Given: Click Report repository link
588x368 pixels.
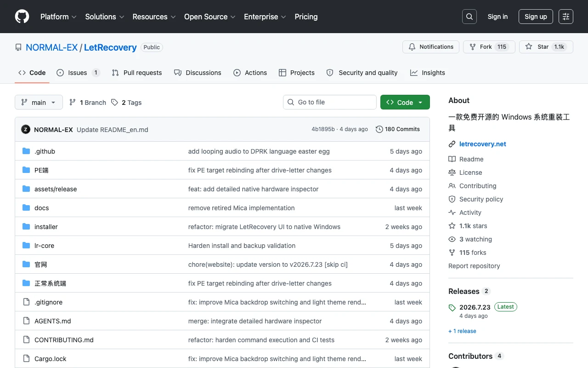Looking at the screenshot, I should tap(474, 266).
